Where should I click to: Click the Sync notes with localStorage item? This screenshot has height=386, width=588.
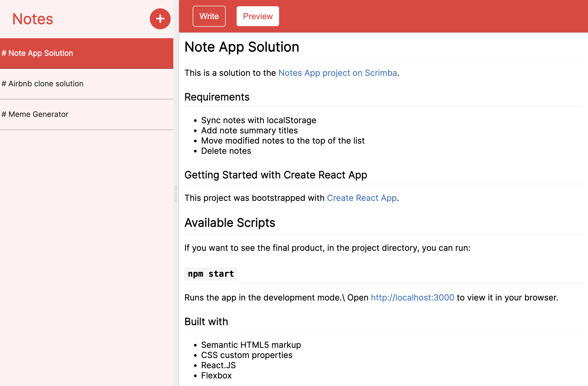click(x=258, y=120)
